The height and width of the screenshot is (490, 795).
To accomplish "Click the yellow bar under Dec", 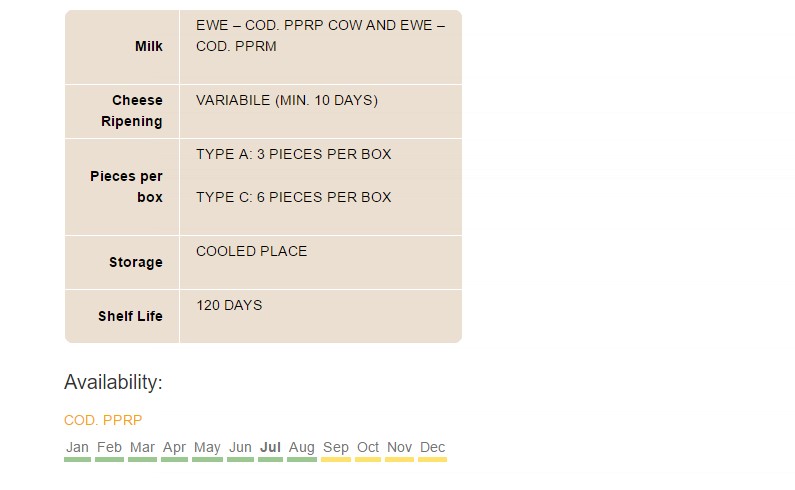I will point(432,460).
